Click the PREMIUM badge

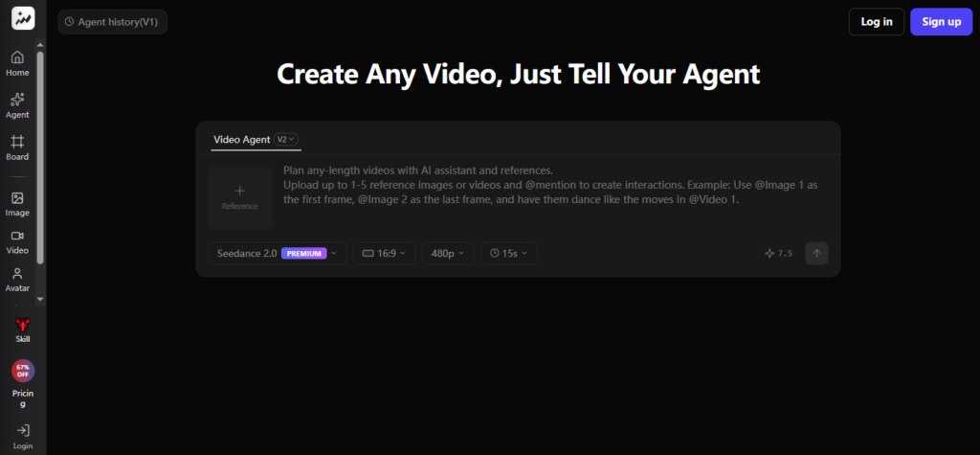coord(303,254)
